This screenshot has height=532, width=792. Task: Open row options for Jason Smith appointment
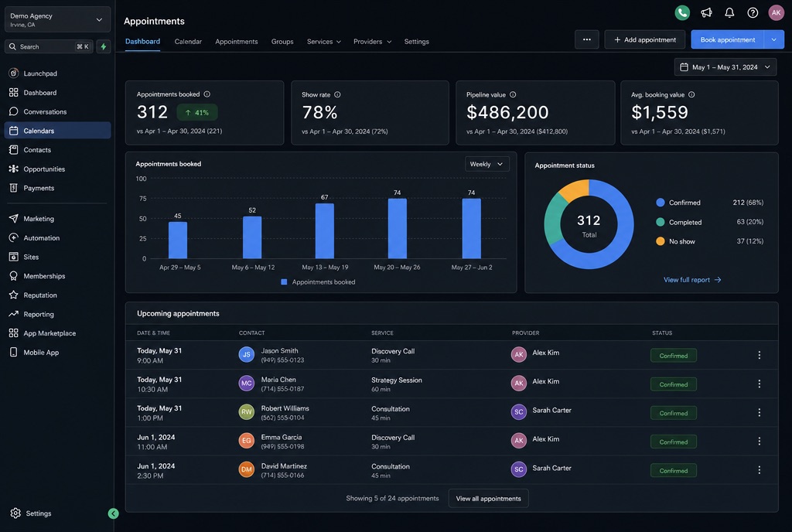pyautogui.click(x=759, y=356)
